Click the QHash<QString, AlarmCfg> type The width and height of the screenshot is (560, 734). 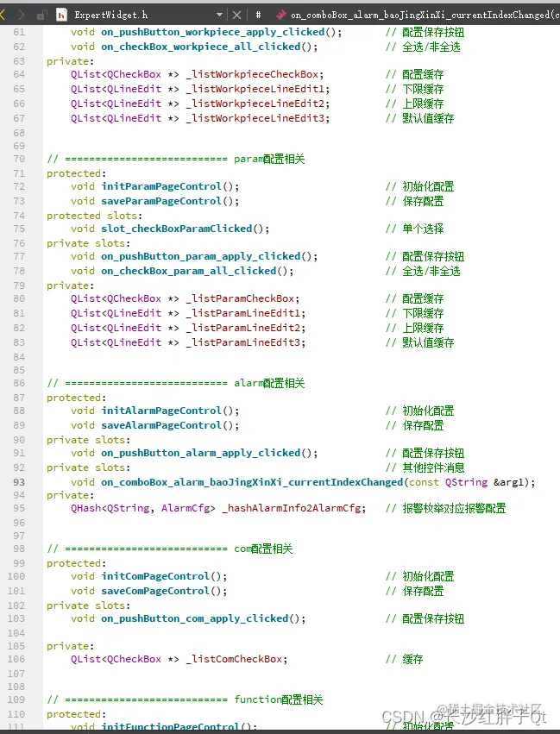point(143,508)
